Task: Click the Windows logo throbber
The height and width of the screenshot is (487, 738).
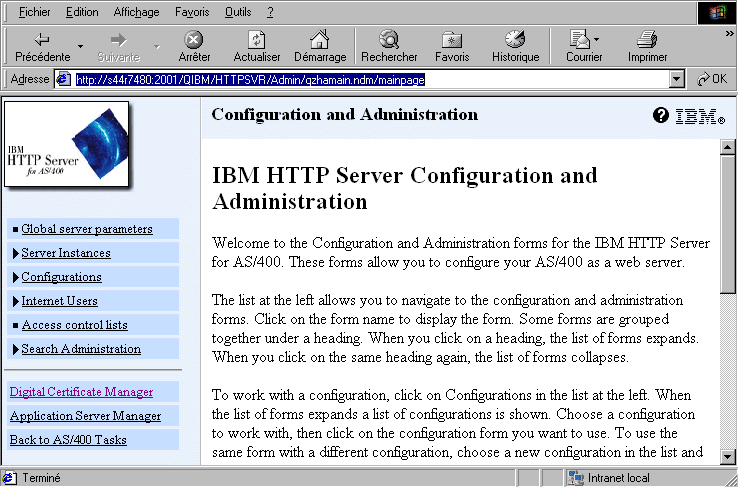Action: point(717,13)
